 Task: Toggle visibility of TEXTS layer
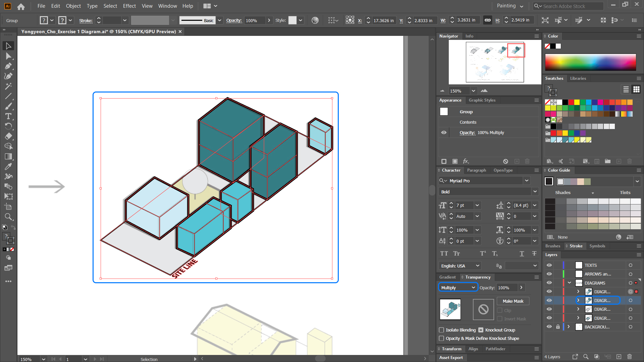point(549,265)
